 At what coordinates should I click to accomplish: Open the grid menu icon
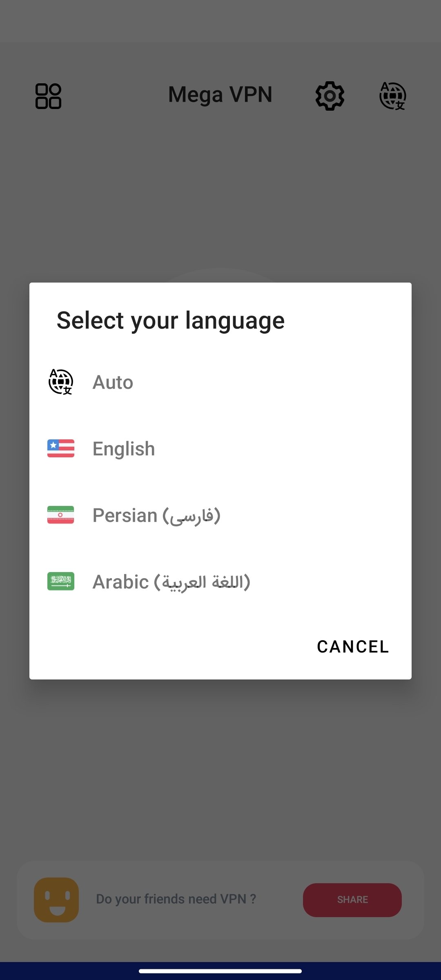pyautogui.click(x=48, y=96)
